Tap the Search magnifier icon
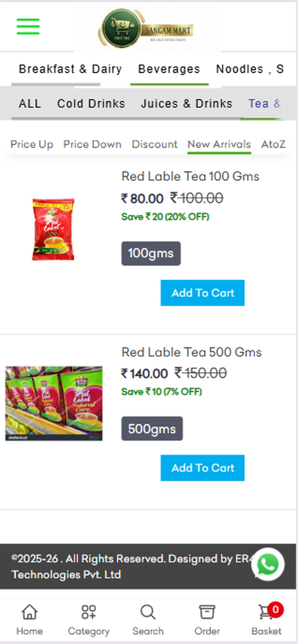Viewport: 298px width, 644px height. 148,612
